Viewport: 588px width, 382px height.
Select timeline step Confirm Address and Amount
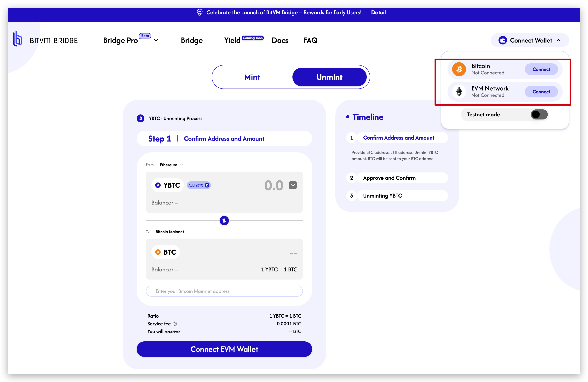(397, 138)
